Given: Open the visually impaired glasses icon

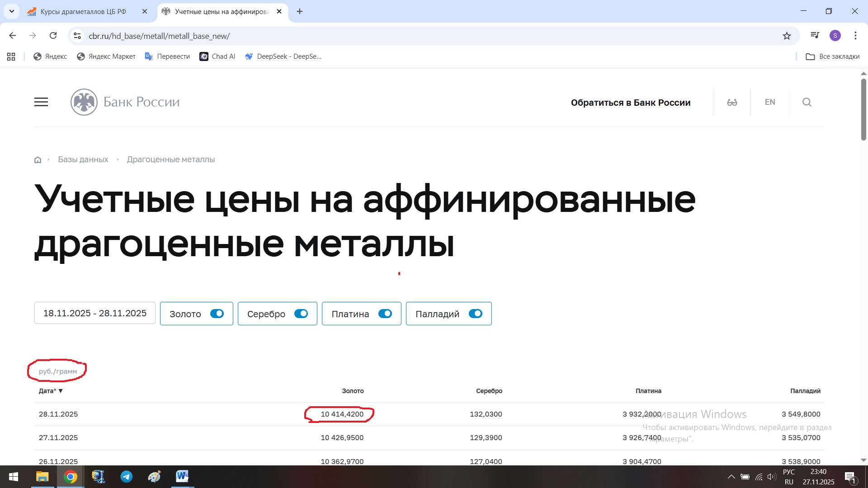Looking at the screenshot, I should [732, 103].
